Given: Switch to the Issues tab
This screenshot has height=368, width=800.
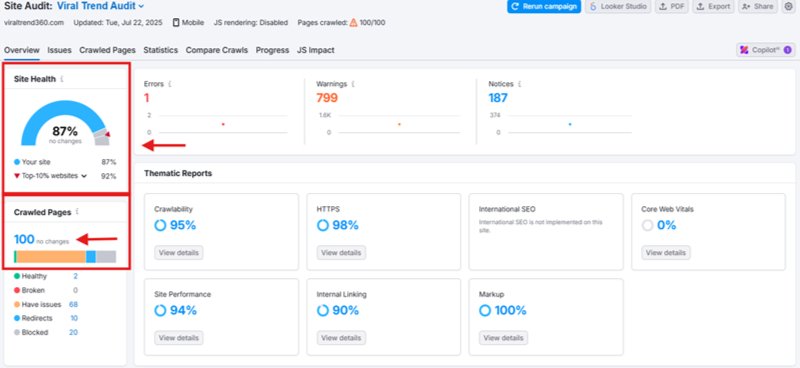Looking at the screenshot, I should pyautogui.click(x=59, y=50).
